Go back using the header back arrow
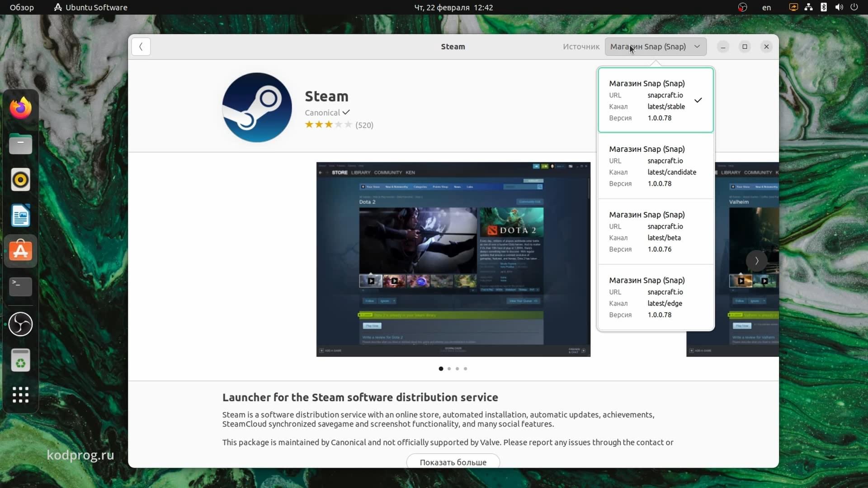The height and width of the screenshot is (488, 868). [x=141, y=47]
